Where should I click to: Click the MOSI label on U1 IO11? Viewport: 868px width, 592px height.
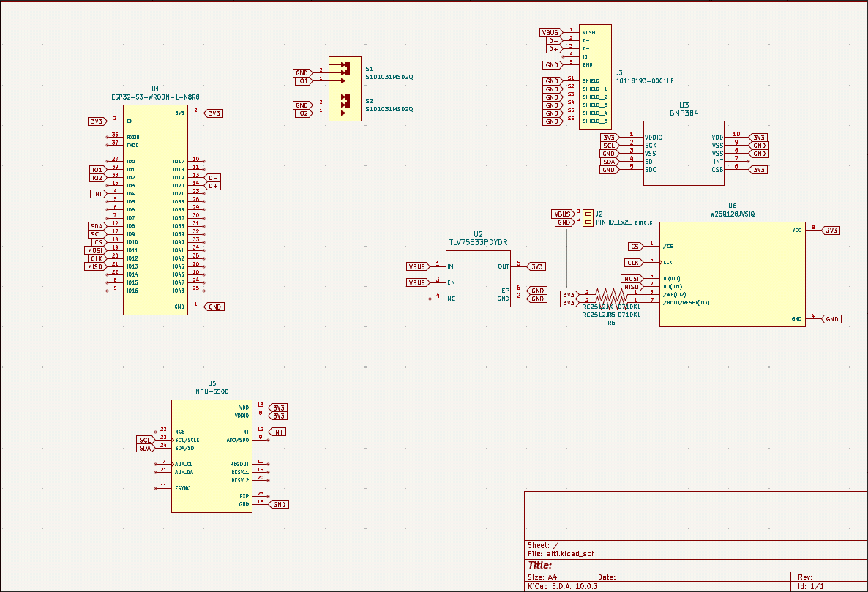[94, 251]
